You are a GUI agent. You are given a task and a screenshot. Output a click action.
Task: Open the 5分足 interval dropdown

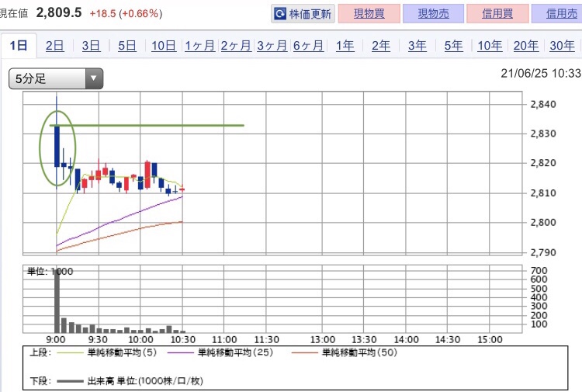tap(56, 78)
